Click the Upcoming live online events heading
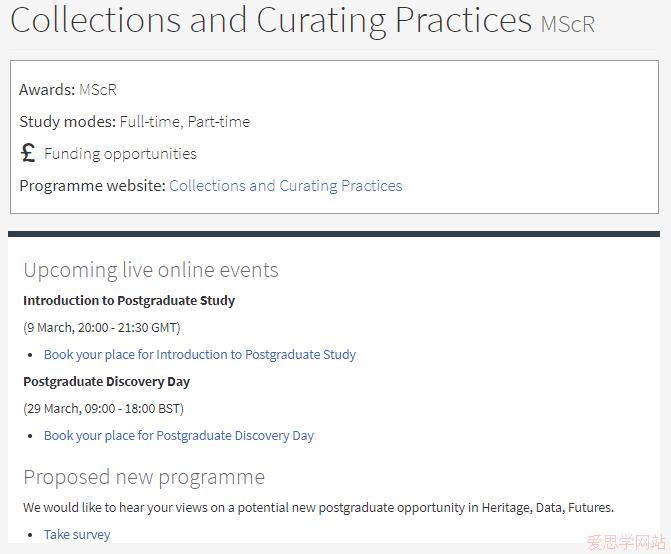Image resolution: width=671 pixels, height=554 pixels. click(151, 270)
